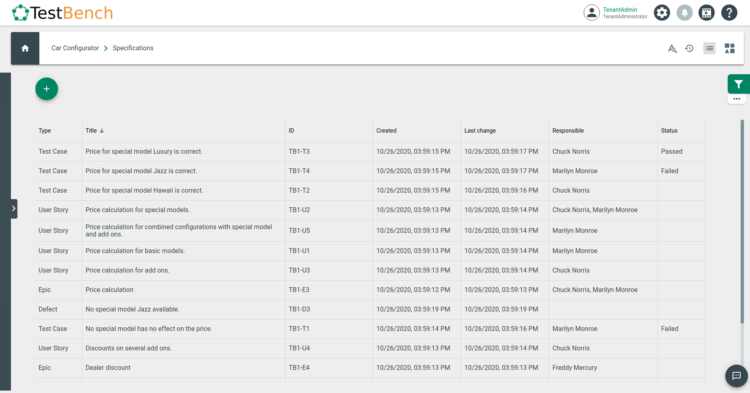
Task: Open 'Price calculation for combined configurations' story
Action: (x=179, y=230)
